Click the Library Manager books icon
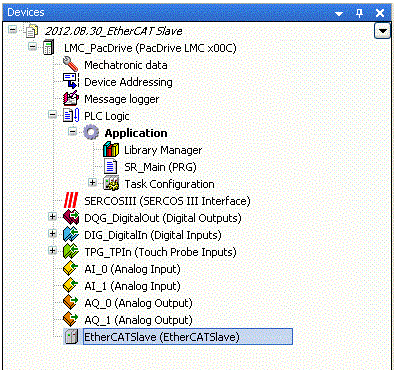 pyautogui.click(x=111, y=149)
